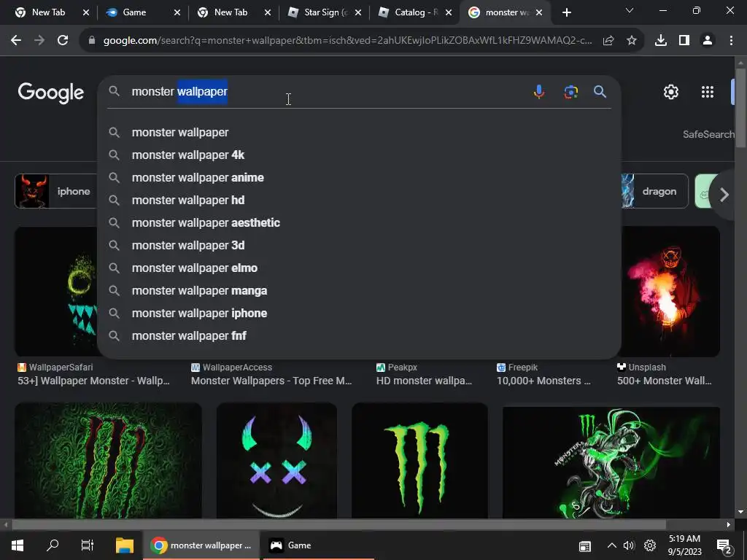Open the WallpaperAccess Monster Wallpapers link
The width and height of the screenshot is (747, 560).
coord(271,374)
